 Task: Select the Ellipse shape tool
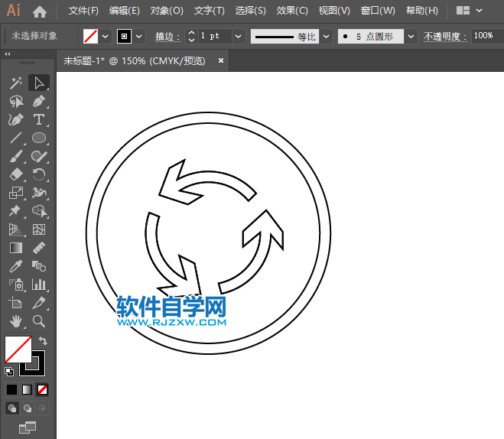point(39,138)
